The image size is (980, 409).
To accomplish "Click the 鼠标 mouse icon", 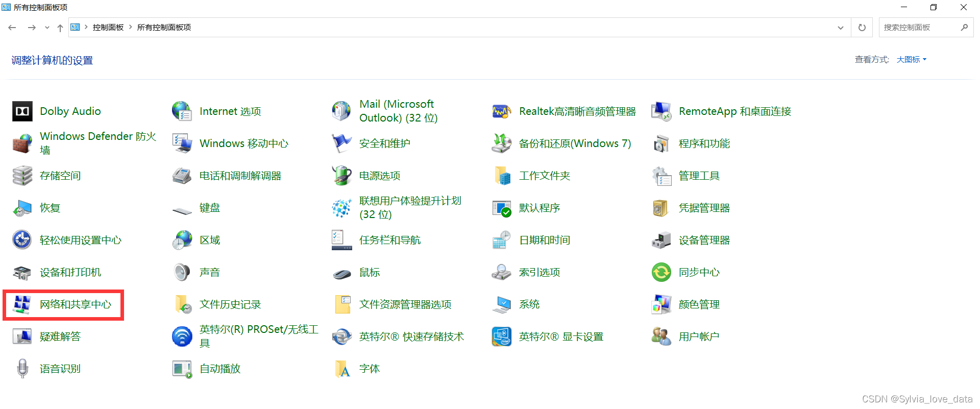I will [342, 274].
